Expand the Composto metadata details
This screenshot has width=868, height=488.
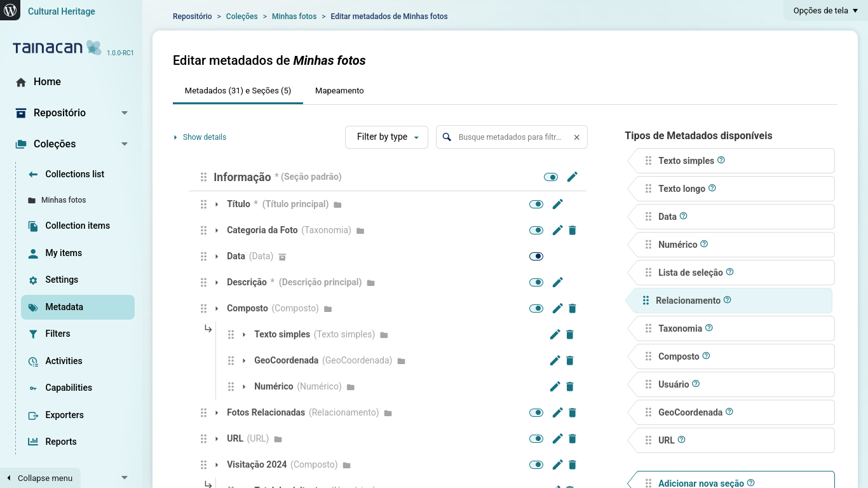click(x=217, y=308)
